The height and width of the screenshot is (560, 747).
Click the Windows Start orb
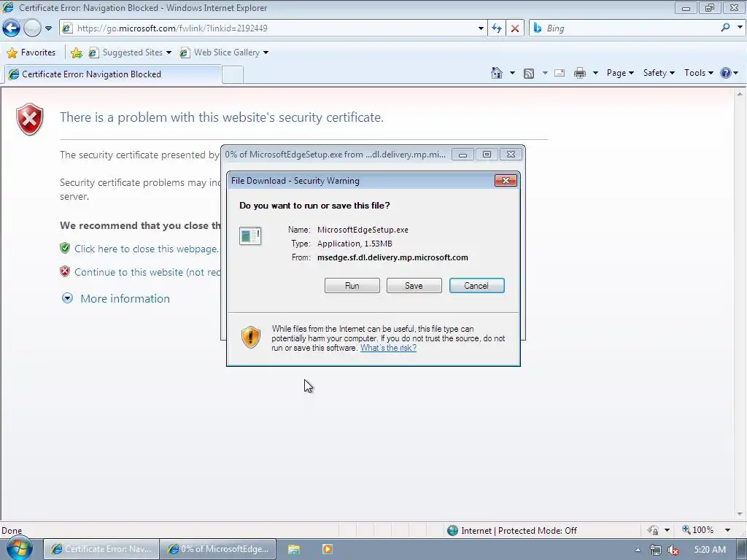[x=19, y=548]
